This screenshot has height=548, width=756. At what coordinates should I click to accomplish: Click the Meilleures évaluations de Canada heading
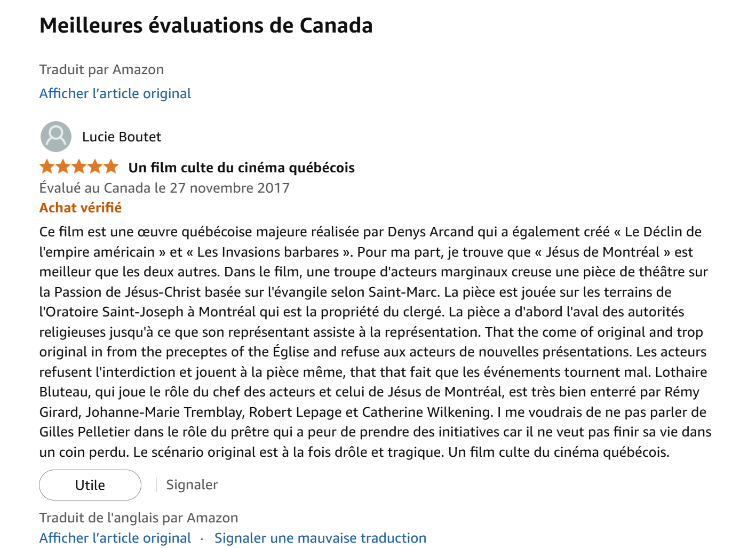pos(206,26)
